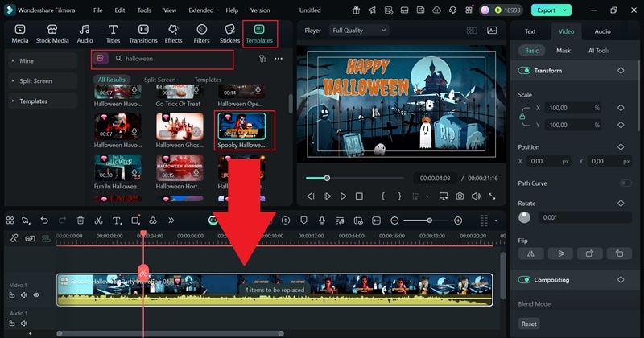Select the Crop tool in timeline toolbar
644x338 pixels.
point(135,221)
